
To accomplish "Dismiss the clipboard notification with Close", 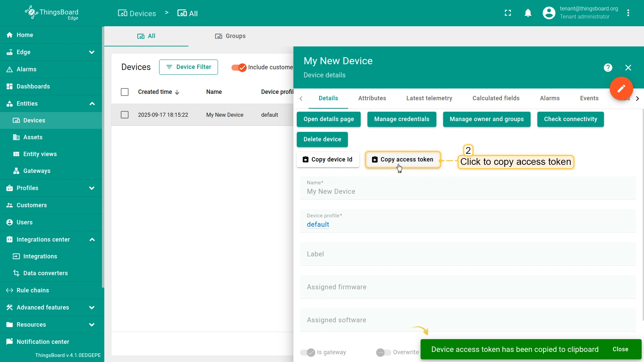I will click(620, 349).
